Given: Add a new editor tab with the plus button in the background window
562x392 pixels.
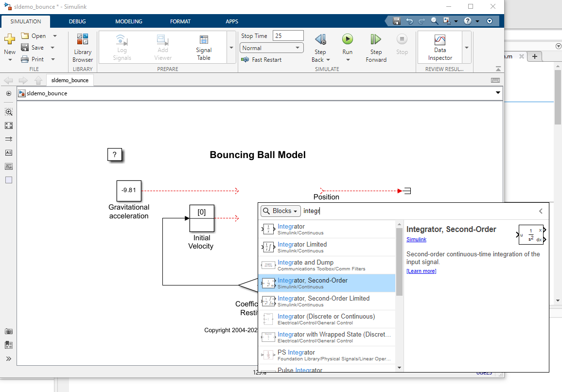Looking at the screenshot, I should coord(535,56).
